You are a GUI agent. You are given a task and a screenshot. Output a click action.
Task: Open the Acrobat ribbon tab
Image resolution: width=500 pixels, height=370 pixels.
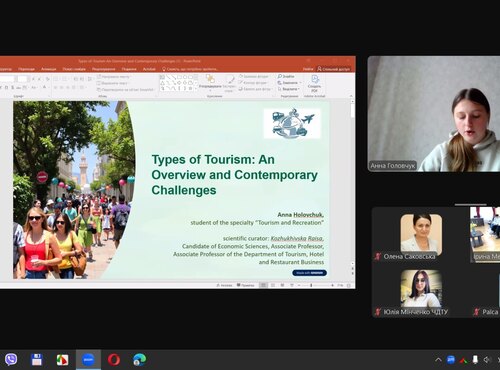(x=149, y=69)
